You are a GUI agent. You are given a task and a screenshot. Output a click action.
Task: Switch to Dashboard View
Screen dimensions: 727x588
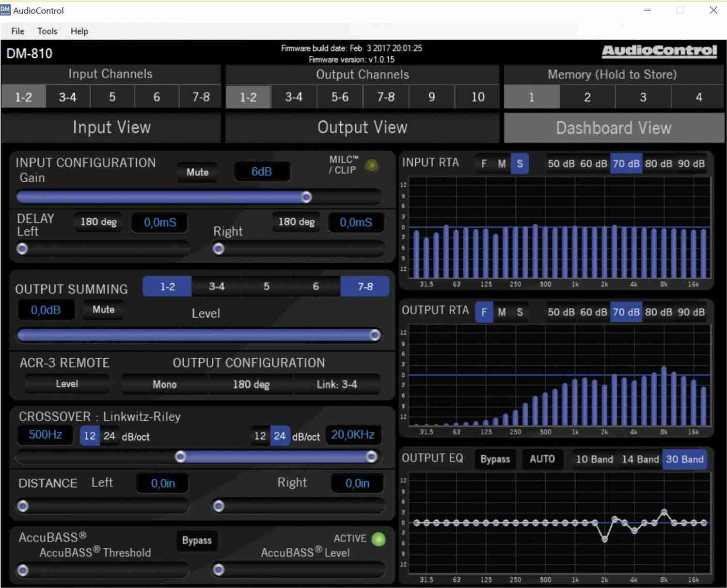point(614,128)
